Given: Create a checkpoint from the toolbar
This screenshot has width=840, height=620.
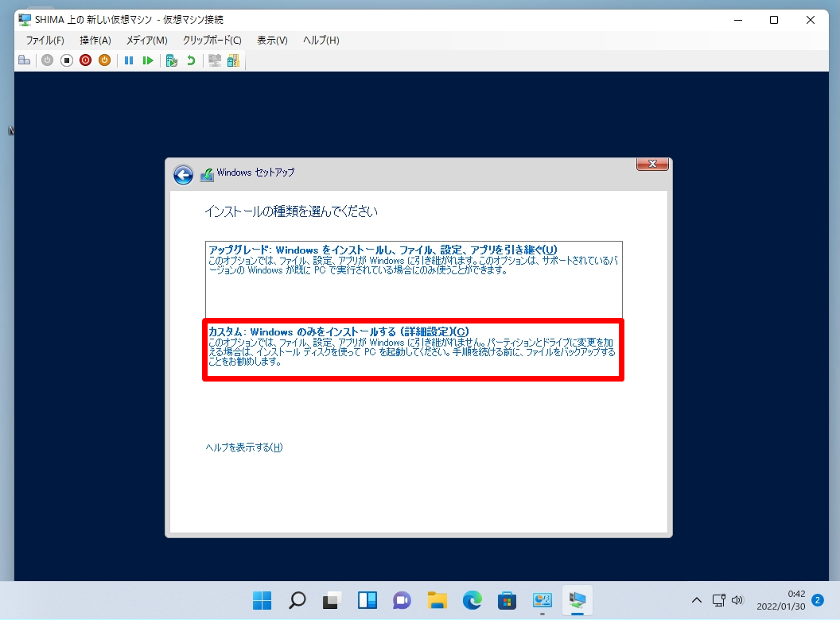Looking at the screenshot, I should pyautogui.click(x=172, y=60).
